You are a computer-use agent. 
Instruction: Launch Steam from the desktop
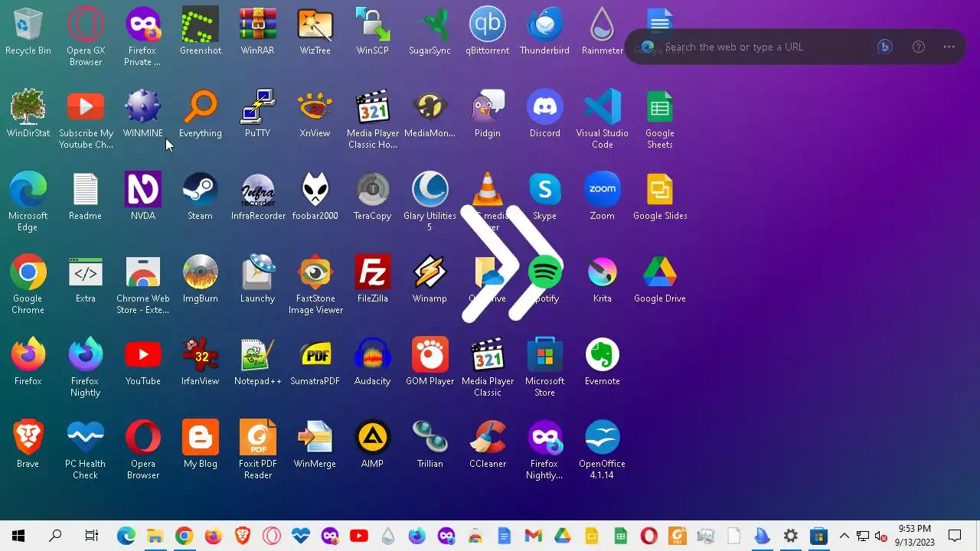pos(201,197)
